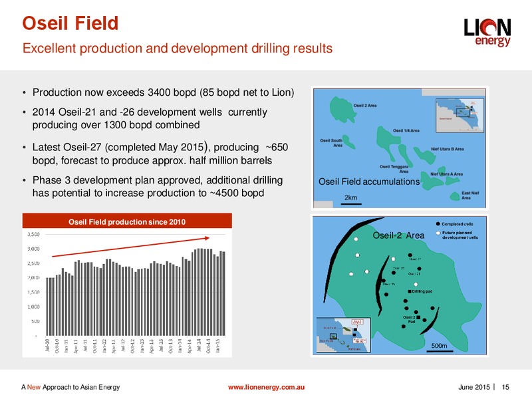This screenshot has width=532, height=399.
Task: Select the 'Oseil Field' slide title
Action: [x=70, y=23]
